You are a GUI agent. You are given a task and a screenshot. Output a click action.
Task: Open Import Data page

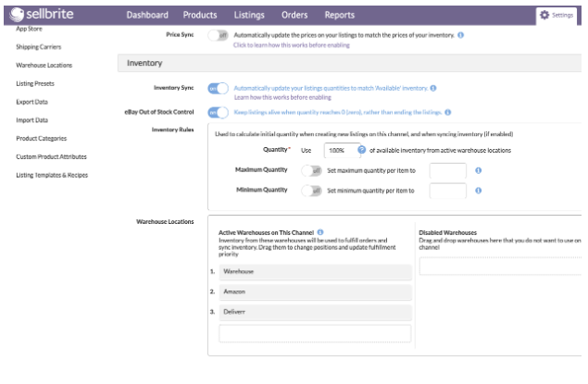click(x=31, y=120)
